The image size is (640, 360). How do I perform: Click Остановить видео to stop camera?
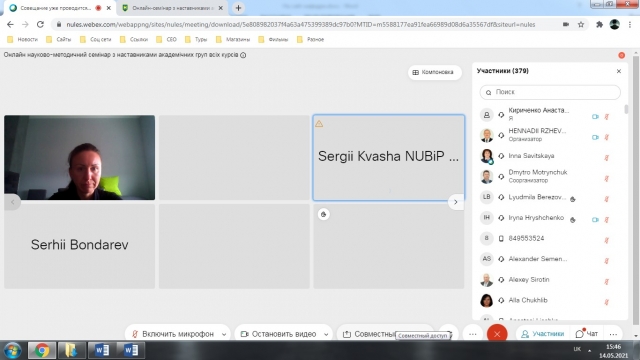pos(278,334)
